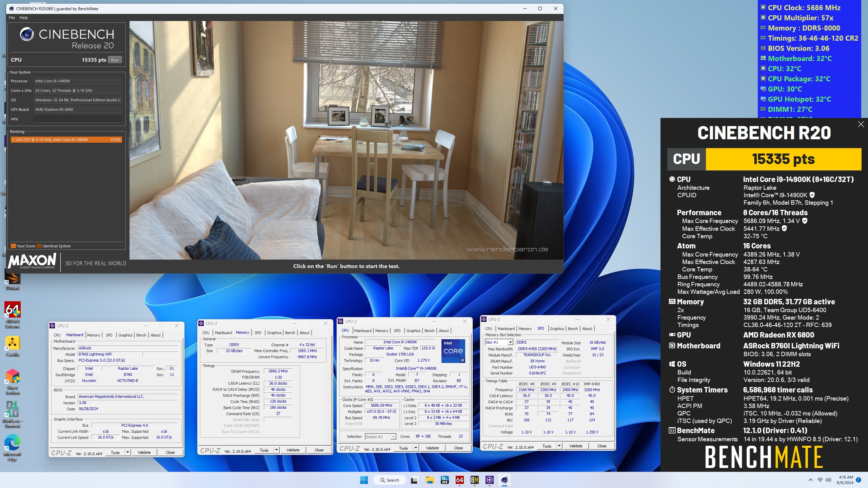Viewport: 868px width, 488px height.
Task: Switch to Memory tab in CPU-Z Mainboard window
Action: (x=94, y=335)
